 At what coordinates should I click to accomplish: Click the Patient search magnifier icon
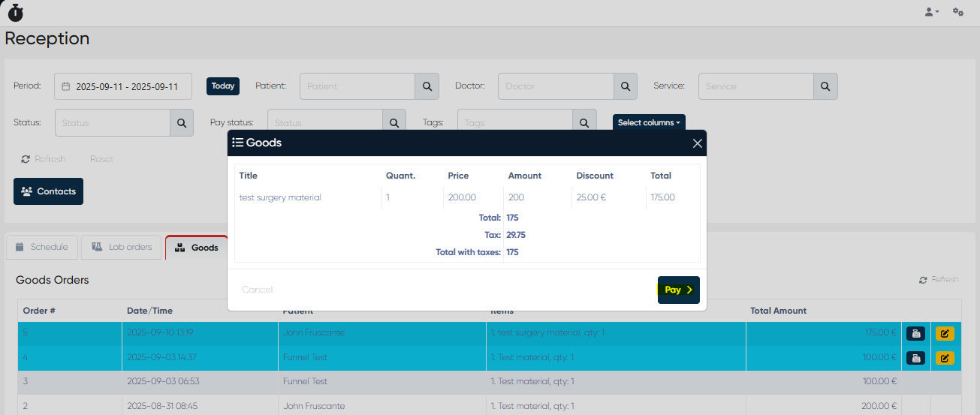click(427, 86)
